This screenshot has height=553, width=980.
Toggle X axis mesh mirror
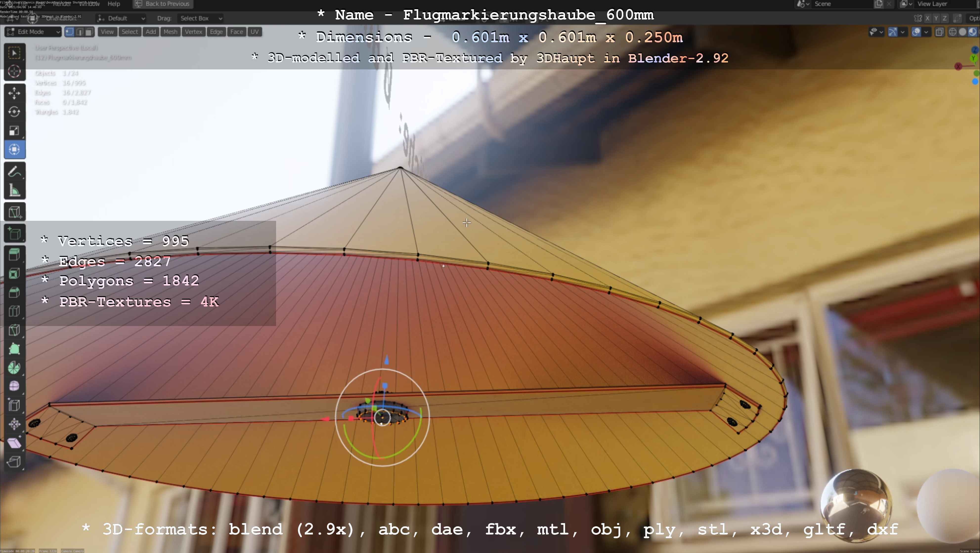[928, 18]
